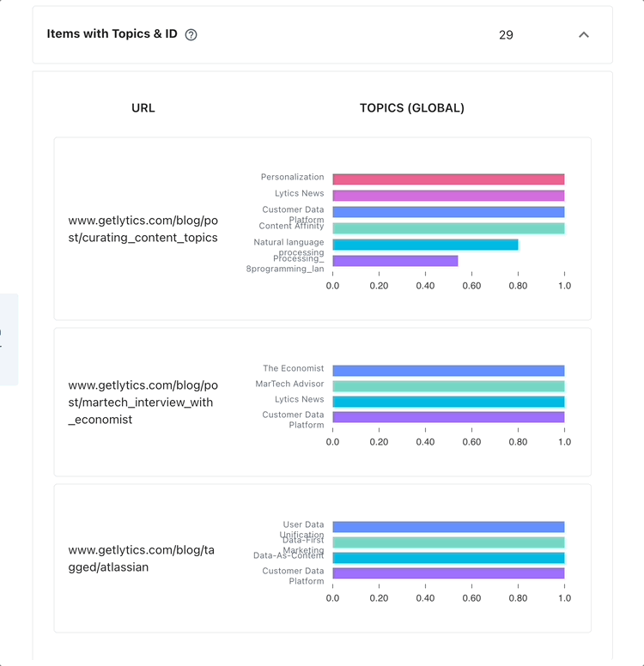Open the curating_content_topics blog URL
The width and height of the screenshot is (644, 666).
143,229
